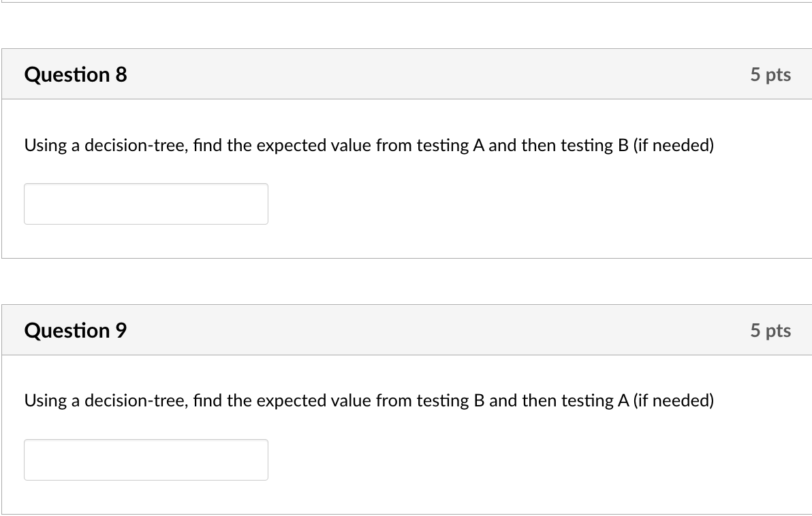This screenshot has width=812, height=516.
Task: Click the word "find" in Question 8 prompt
Action: [x=208, y=145]
